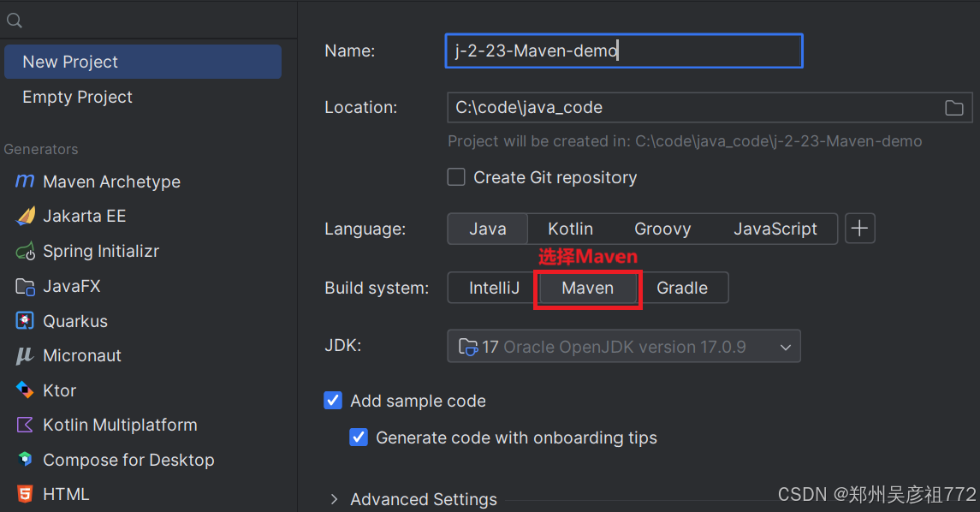Click the HTML5 shield icon
Screen dimensions: 980x512
pos(24,494)
